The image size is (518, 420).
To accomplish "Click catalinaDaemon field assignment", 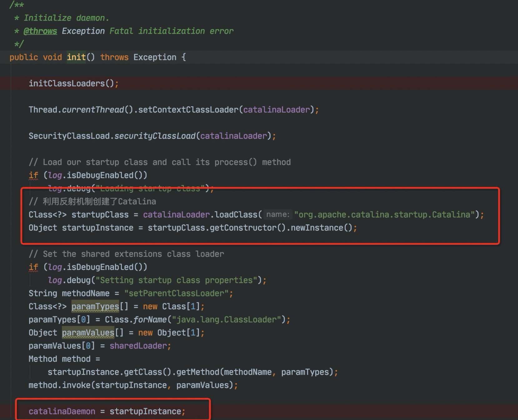I will point(62,412).
